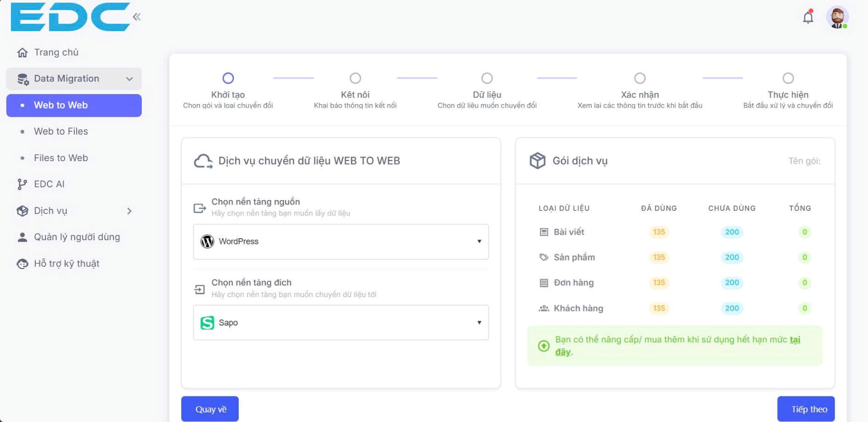Click the EDC AI branch icon
The height and width of the screenshot is (422, 868).
[x=22, y=184]
